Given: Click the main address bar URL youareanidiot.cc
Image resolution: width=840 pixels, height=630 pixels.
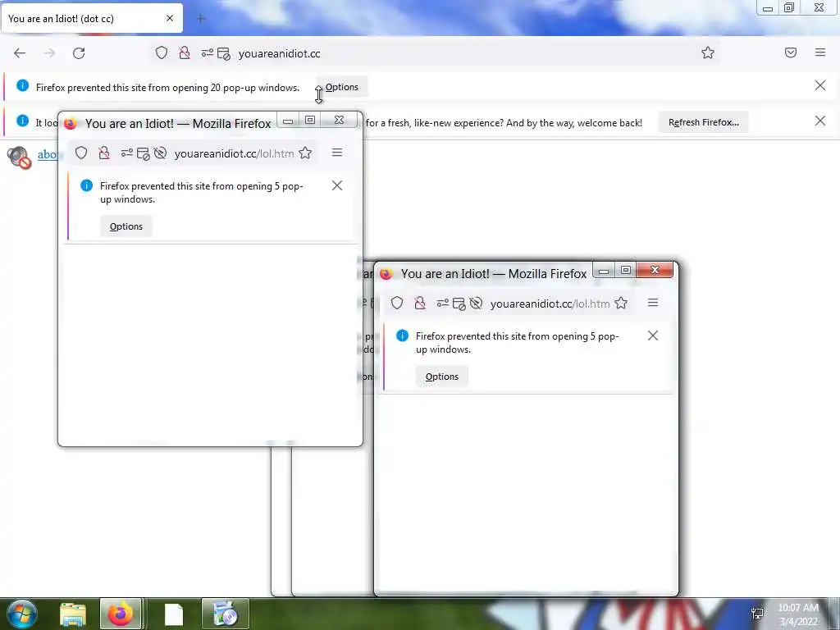Looking at the screenshot, I should (x=279, y=53).
